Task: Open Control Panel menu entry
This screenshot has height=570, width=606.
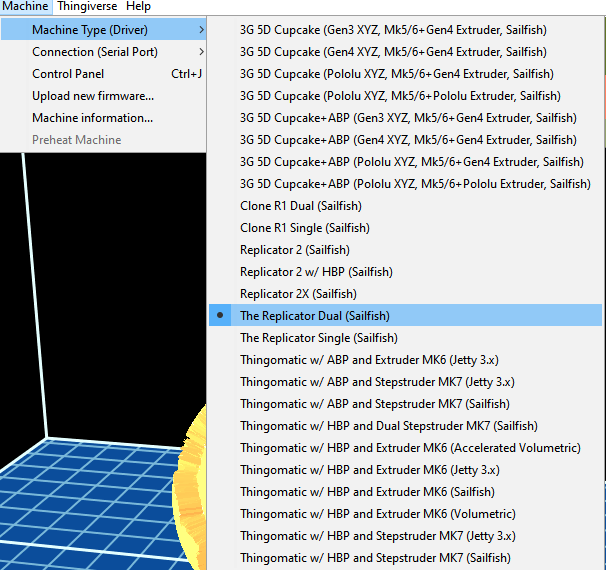Action: (x=103, y=74)
